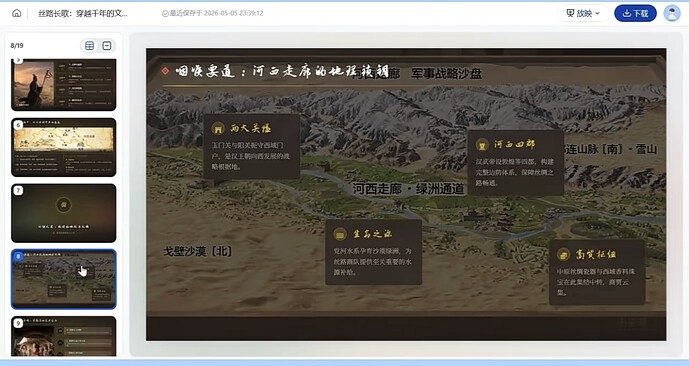The height and width of the screenshot is (366, 689).
Task: Go to the home page icon
Action: [17, 13]
